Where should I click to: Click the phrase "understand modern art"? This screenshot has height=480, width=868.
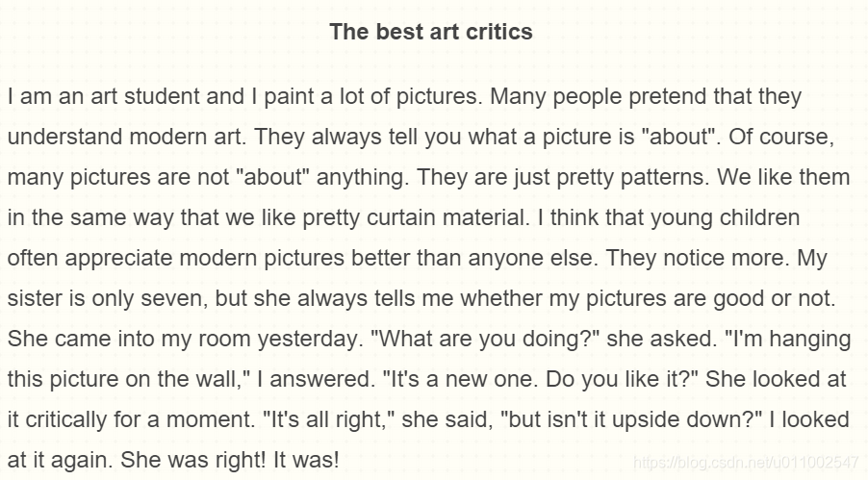point(127,137)
